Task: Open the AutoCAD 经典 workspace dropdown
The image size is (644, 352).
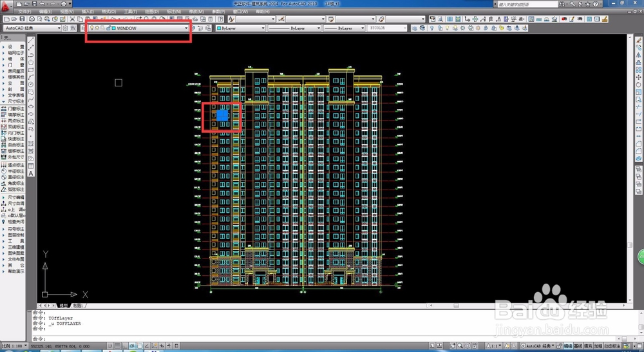Action: pos(59,28)
